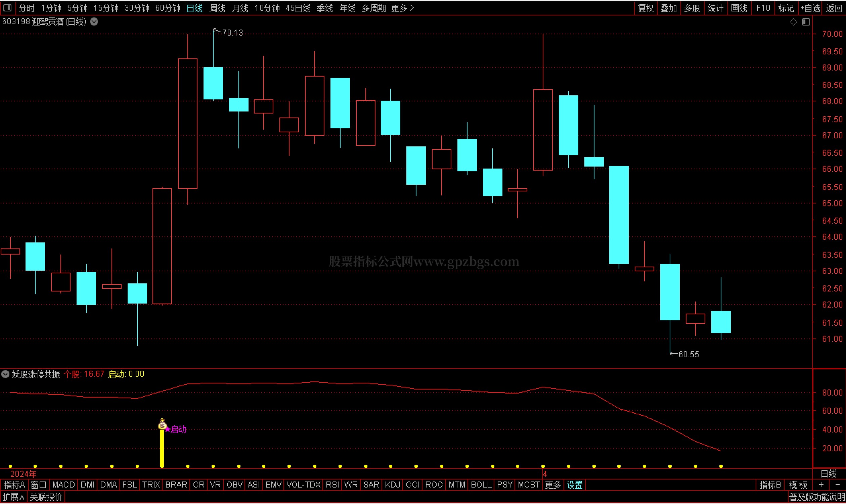Click the sidebar layout icon beside the diamond
Image resolution: width=846 pixels, height=504 pixels.
pos(806,22)
